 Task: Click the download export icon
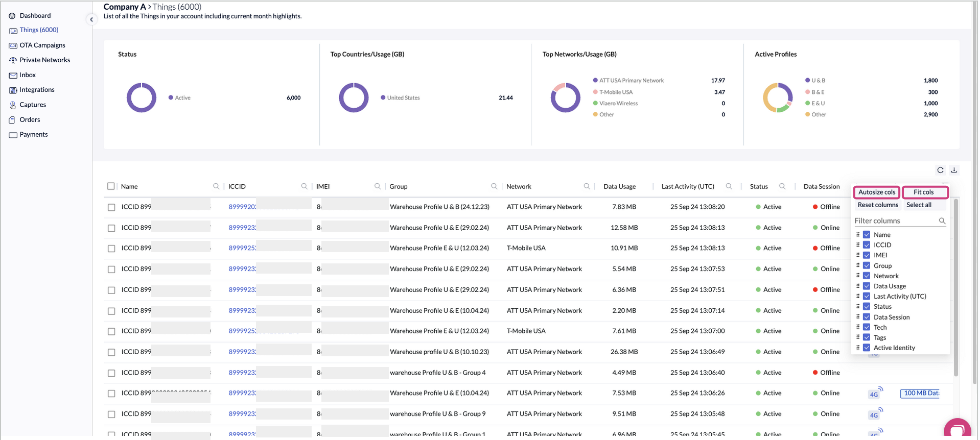(x=954, y=170)
